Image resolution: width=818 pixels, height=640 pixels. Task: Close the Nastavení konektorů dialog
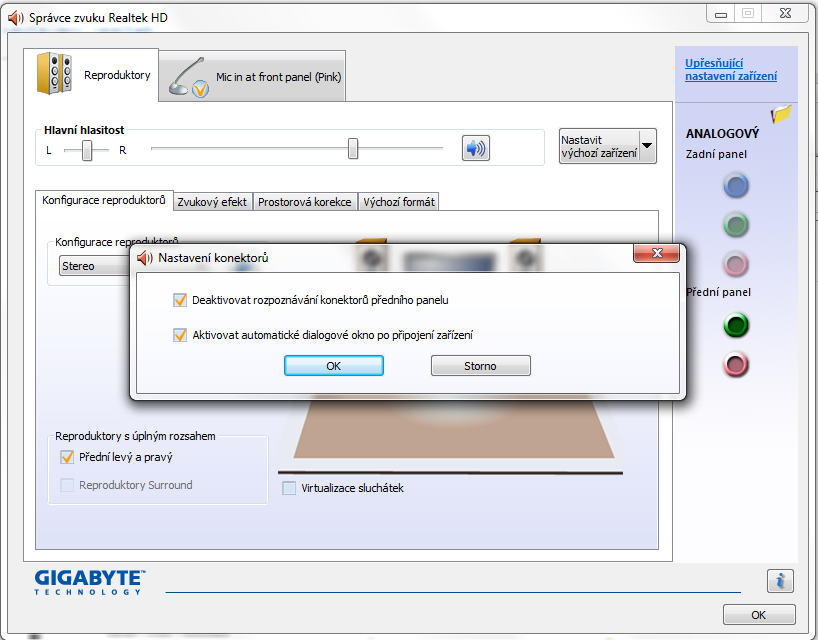[657, 253]
